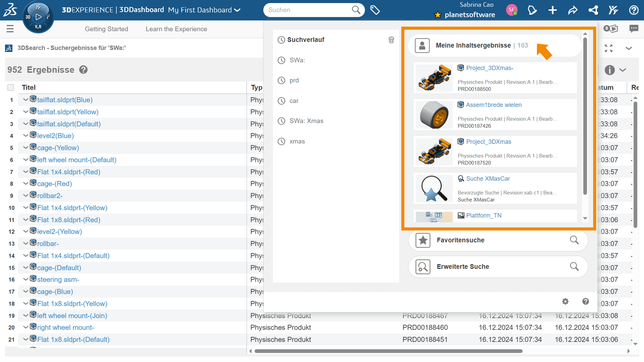
Task: Click the plus add icon in header
Action: 552,10
